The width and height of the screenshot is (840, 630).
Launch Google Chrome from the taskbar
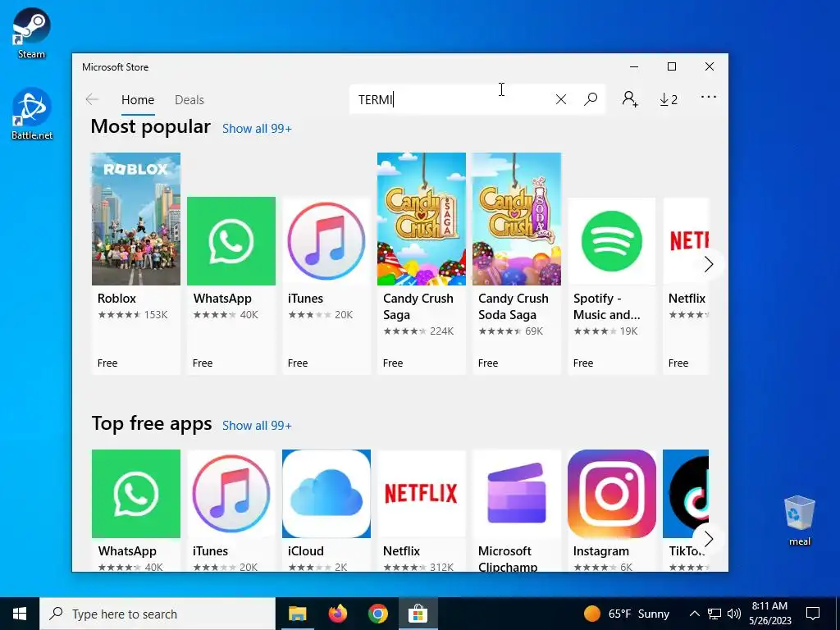click(x=377, y=614)
